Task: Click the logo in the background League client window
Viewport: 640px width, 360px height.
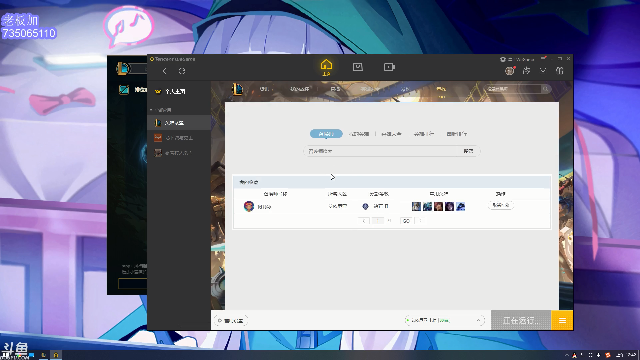Action: [122, 68]
